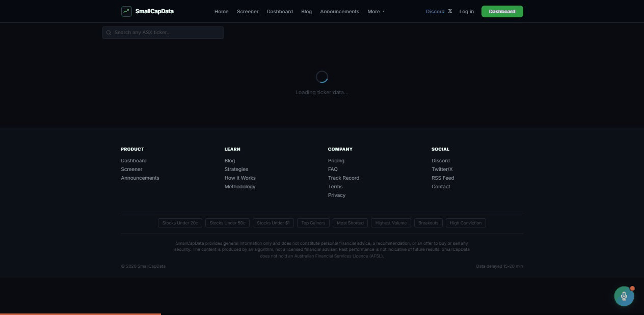The image size is (644, 315).
Task: Activate the orange microphone assistant button
Action: 624,296
